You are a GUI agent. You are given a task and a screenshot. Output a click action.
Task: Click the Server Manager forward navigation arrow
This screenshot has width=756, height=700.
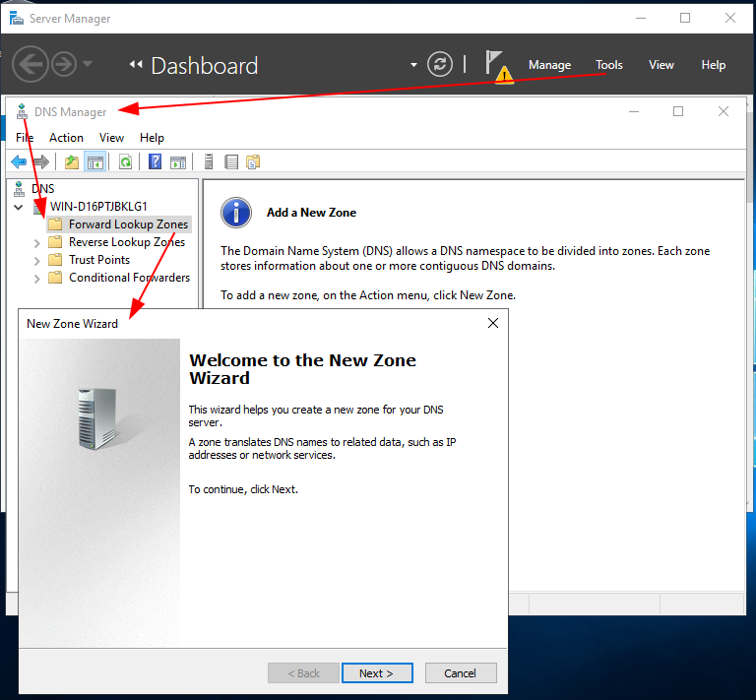64,64
